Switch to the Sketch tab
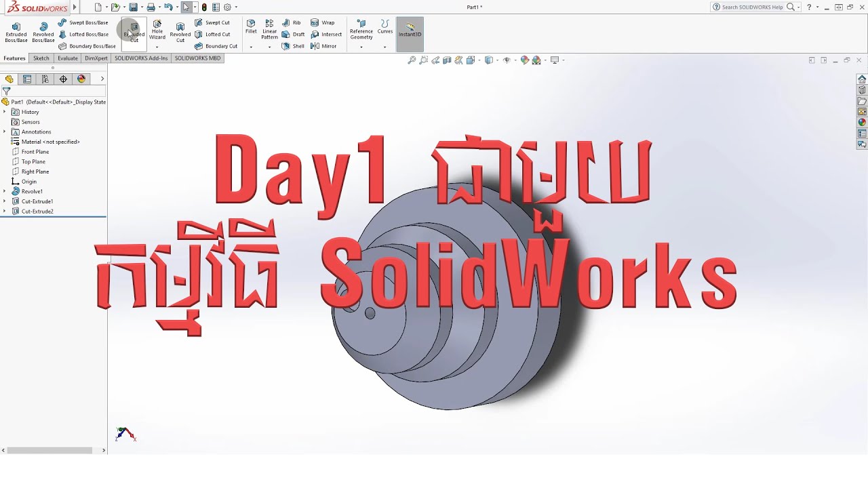 [41, 58]
